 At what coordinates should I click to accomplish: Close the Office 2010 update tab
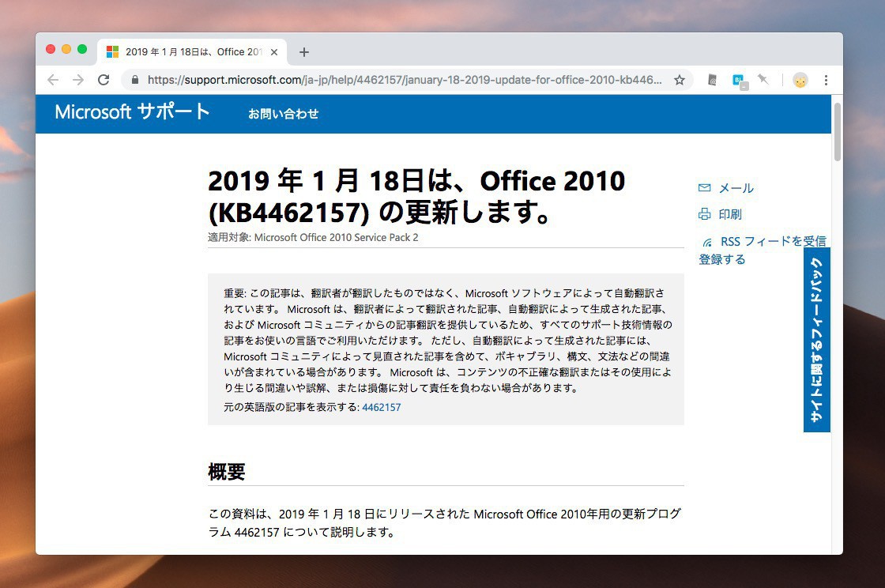274,52
